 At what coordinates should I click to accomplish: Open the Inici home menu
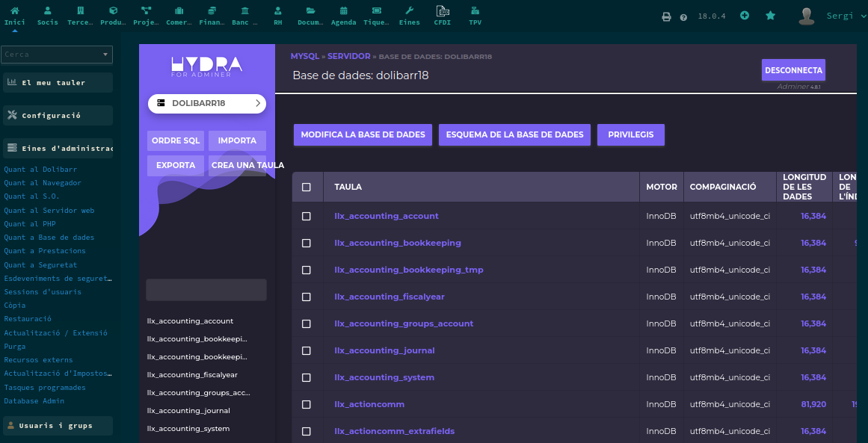[15, 16]
